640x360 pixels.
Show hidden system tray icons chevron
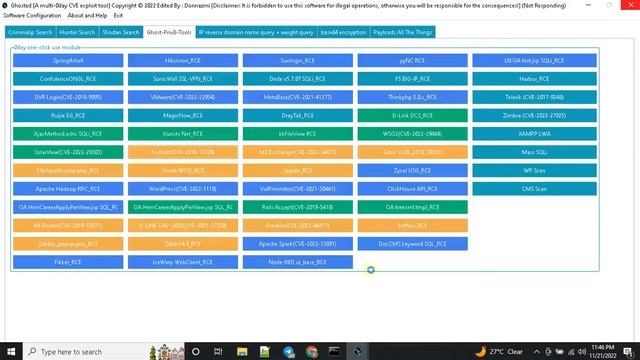click(537, 351)
